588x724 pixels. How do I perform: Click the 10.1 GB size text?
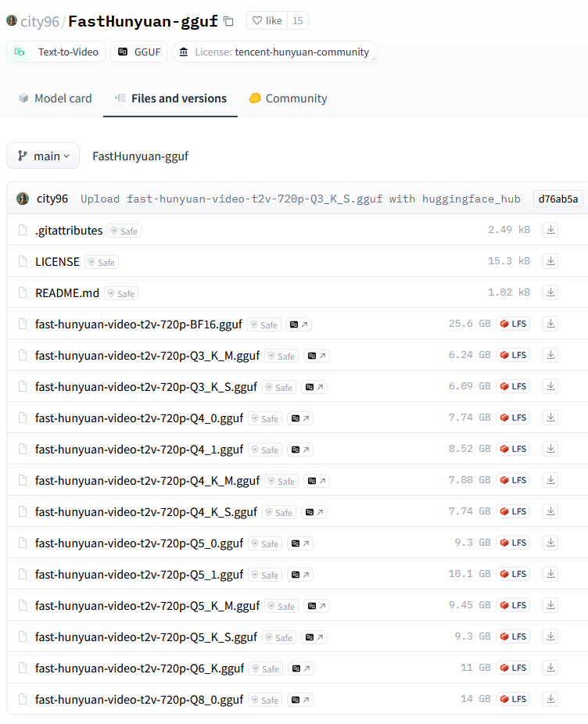[x=469, y=574]
